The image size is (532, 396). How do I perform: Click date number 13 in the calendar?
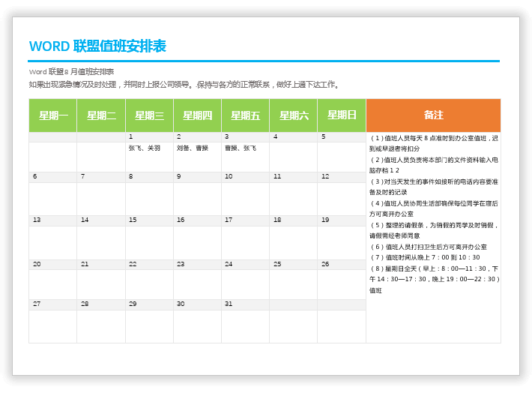click(37, 220)
